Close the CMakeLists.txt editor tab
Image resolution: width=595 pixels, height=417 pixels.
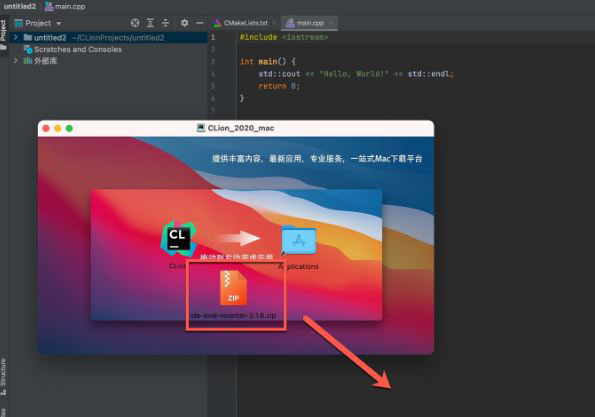click(x=274, y=23)
